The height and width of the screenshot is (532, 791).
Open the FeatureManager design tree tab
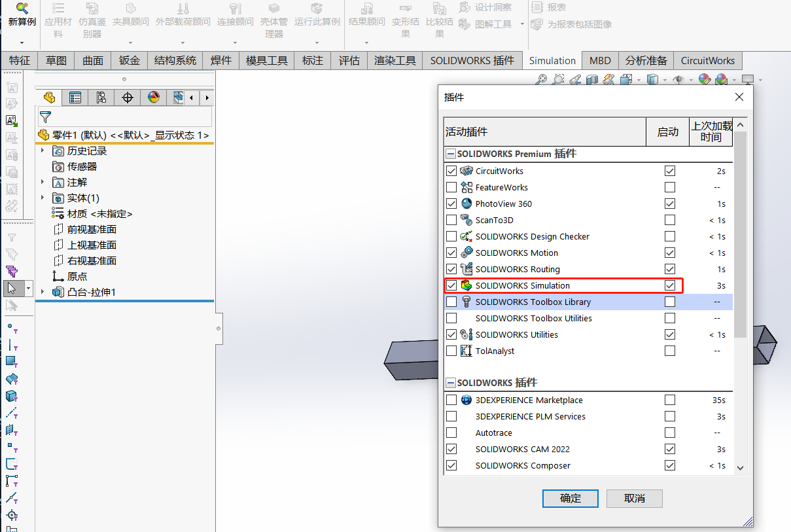click(x=49, y=98)
